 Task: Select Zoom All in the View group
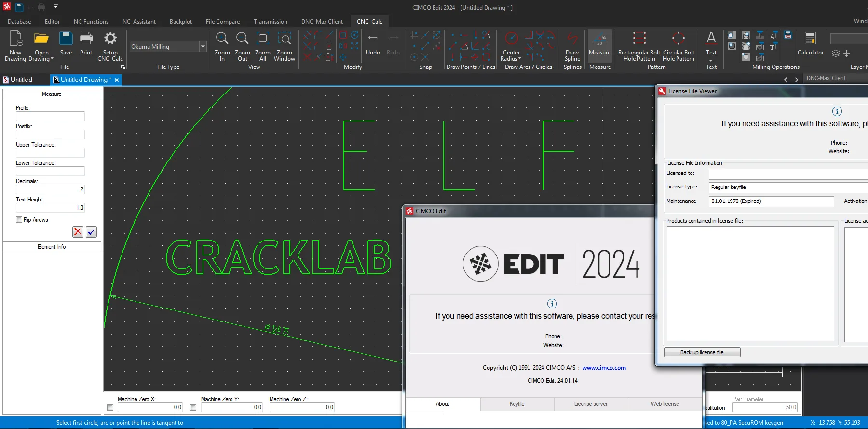pos(263,46)
